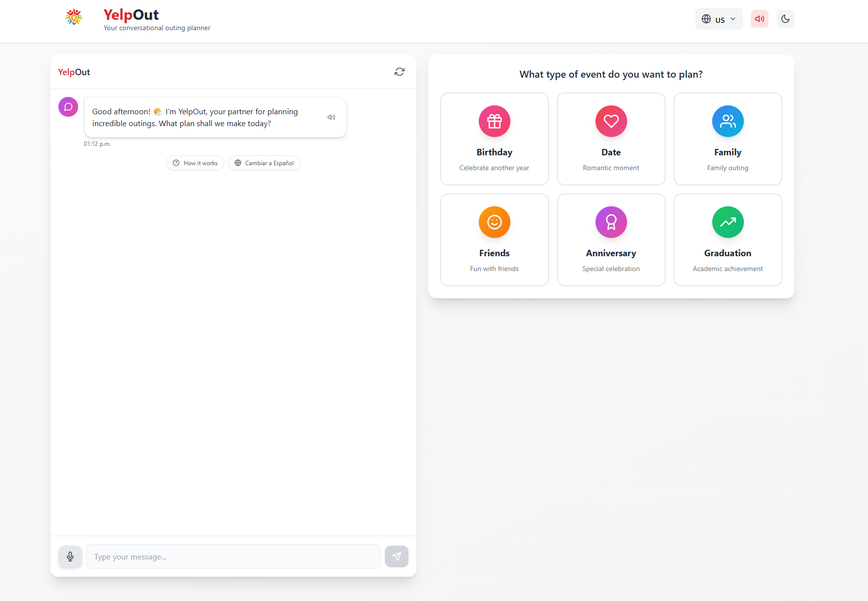
Task: Click the YelpOut logo icon in header
Action: (x=74, y=17)
